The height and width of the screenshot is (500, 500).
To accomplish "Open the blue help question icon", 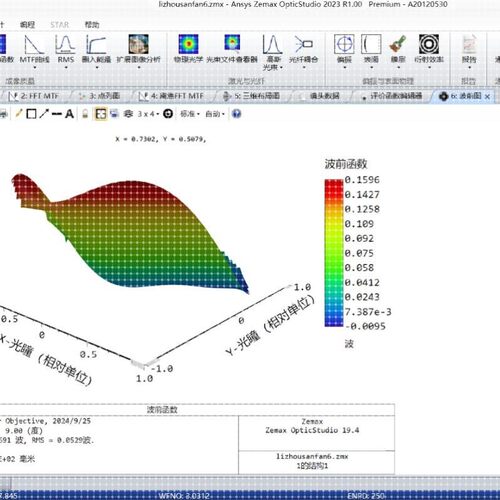I will coord(236,114).
